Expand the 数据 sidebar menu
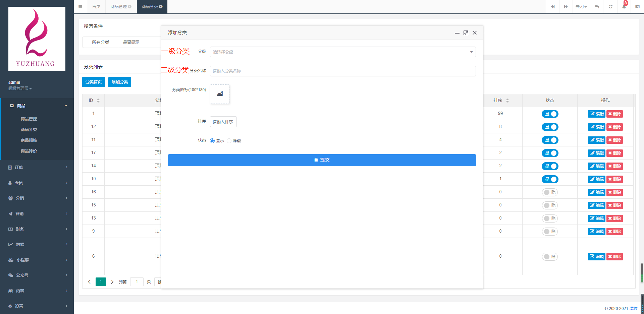The image size is (644, 314). click(37, 244)
